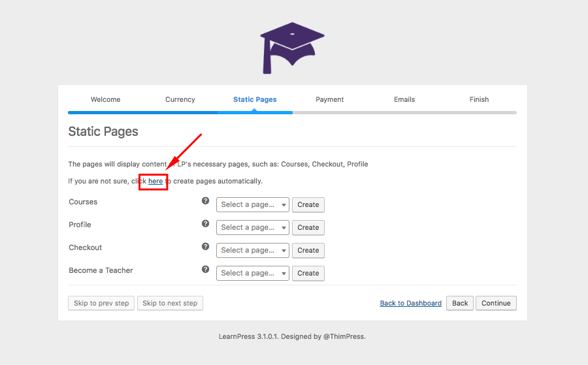588x365 pixels.
Task: Open the Payment step tab
Action: click(329, 100)
